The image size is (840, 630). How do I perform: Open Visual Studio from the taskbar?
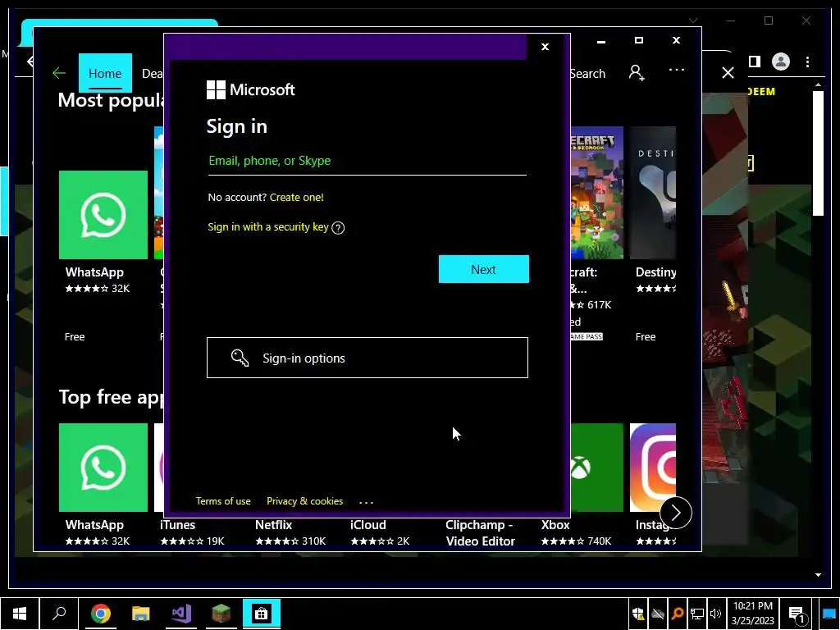(181, 614)
